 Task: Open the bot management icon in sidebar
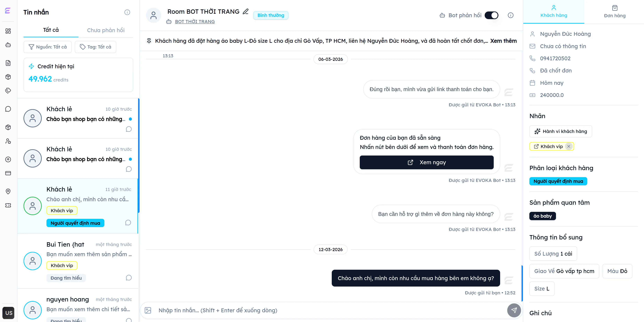click(x=8, y=45)
